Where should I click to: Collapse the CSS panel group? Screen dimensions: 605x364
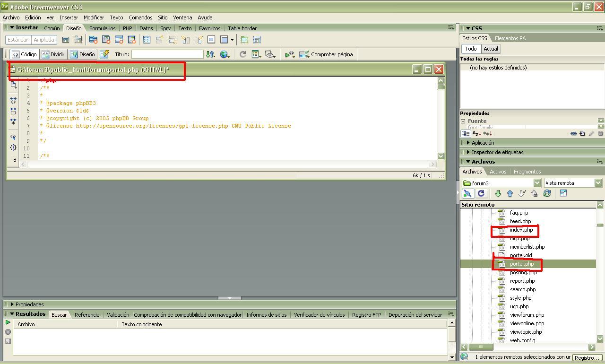click(x=468, y=28)
